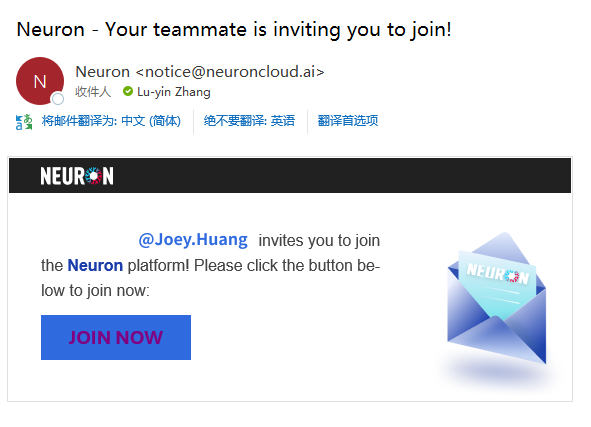
Task: Click the 'low to join now:' text line
Action: [x=95, y=291]
